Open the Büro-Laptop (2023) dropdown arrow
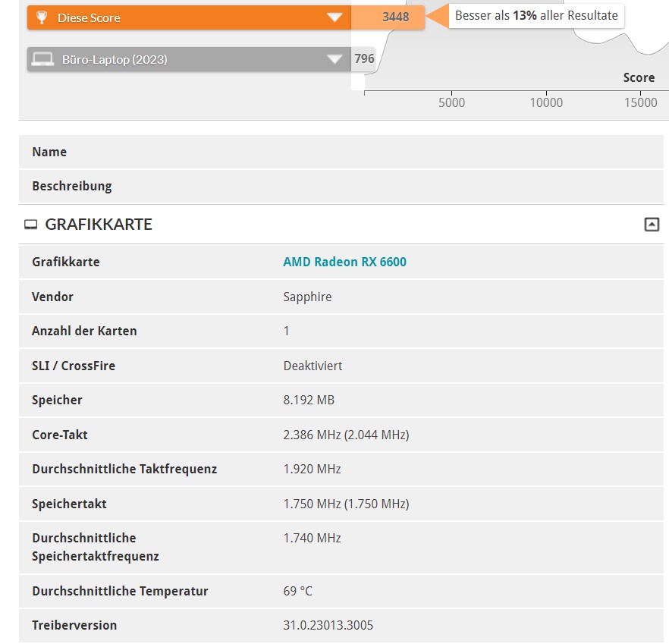 coord(334,59)
